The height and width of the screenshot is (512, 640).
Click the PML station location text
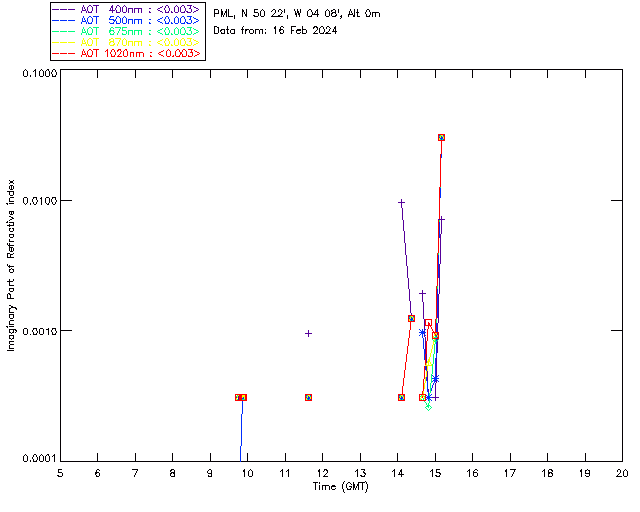297,14
